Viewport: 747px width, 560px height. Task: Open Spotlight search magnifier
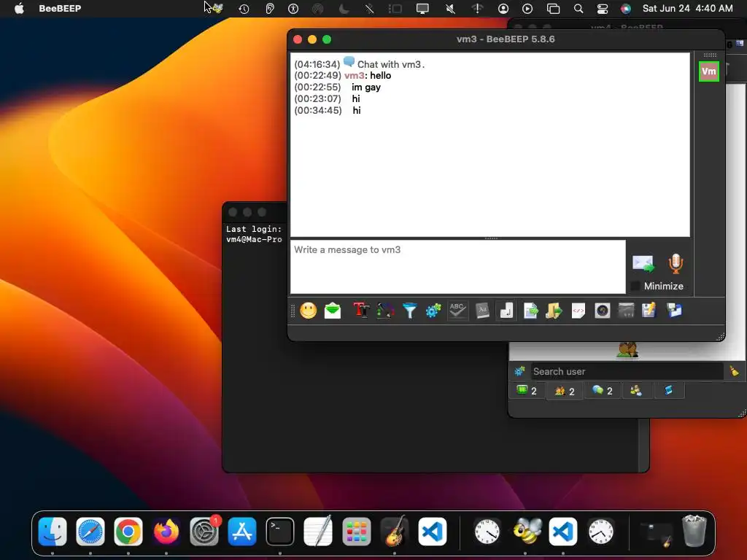point(578,9)
